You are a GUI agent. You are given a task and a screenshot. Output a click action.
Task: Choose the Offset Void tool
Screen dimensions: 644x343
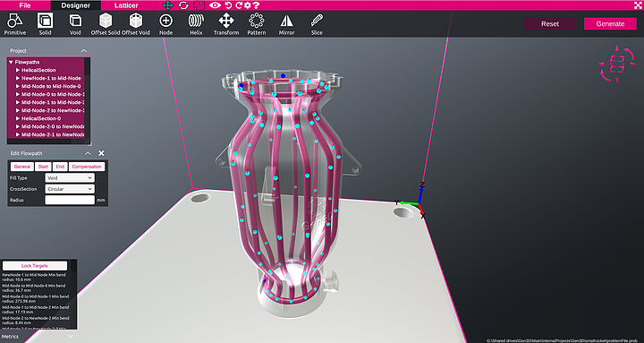pyautogui.click(x=136, y=24)
